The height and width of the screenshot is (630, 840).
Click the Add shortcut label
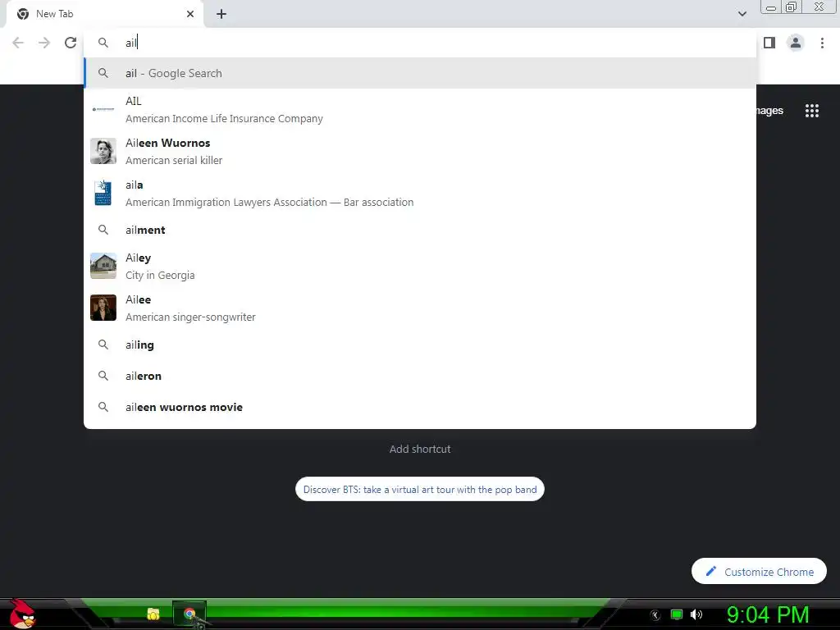(420, 449)
